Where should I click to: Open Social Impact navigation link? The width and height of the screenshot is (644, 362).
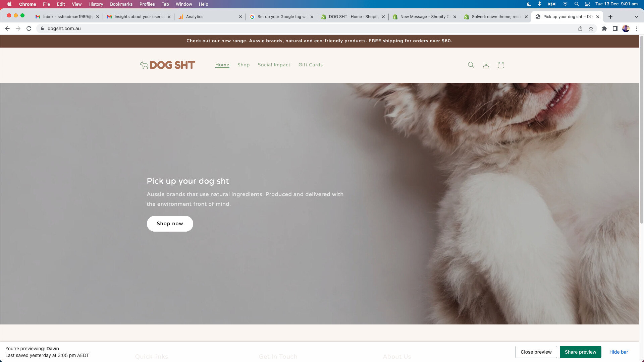click(274, 65)
